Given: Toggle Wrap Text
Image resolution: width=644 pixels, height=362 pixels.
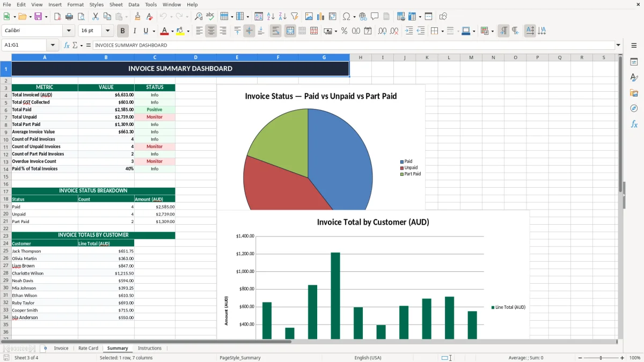Looking at the screenshot, I should coord(276,31).
